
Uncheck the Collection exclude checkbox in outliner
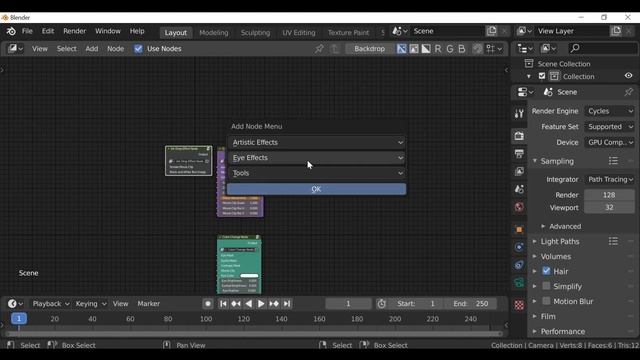point(542,76)
